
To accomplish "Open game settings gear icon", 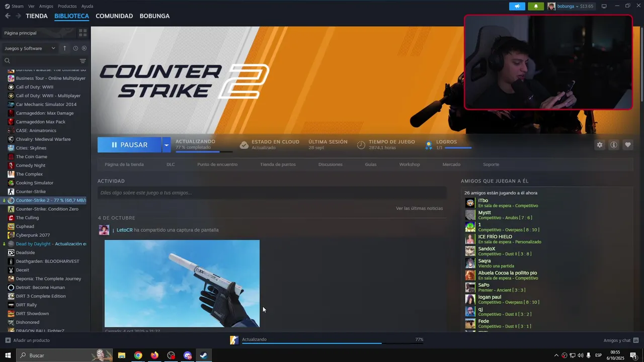I will pos(600,145).
